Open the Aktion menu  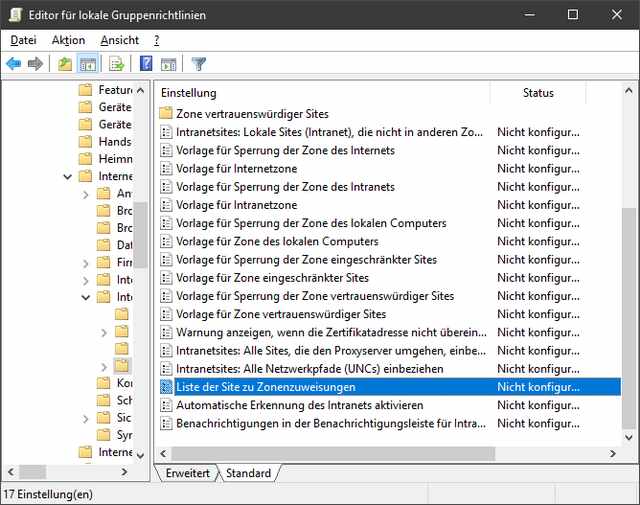point(68,40)
